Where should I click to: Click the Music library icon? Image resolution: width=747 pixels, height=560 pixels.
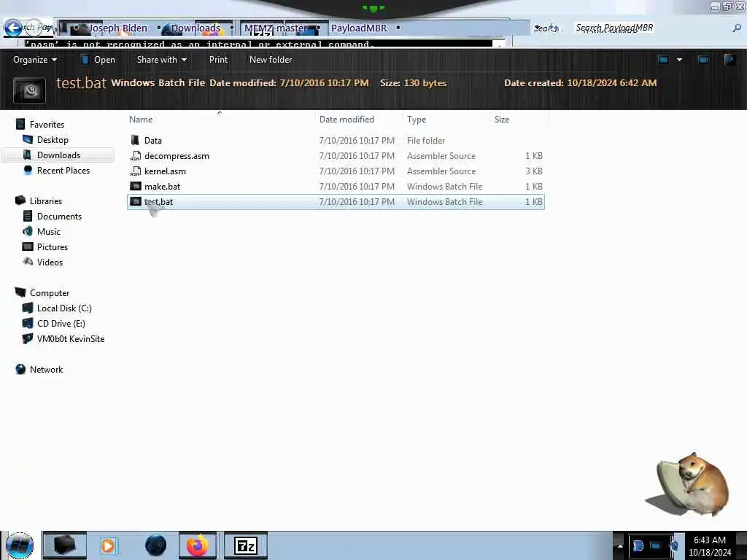[x=28, y=231]
